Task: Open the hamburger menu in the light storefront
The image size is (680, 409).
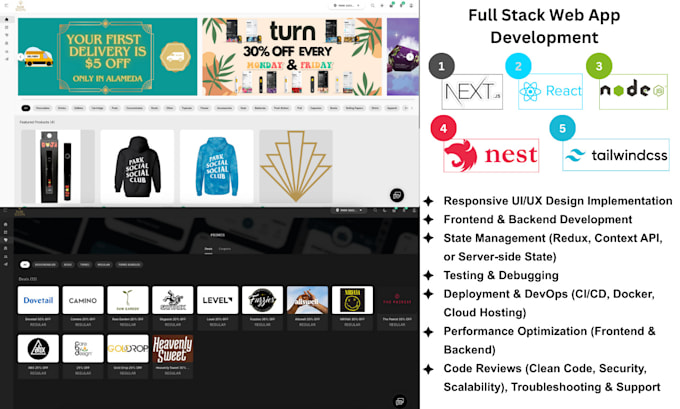Action: pos(6,5)
